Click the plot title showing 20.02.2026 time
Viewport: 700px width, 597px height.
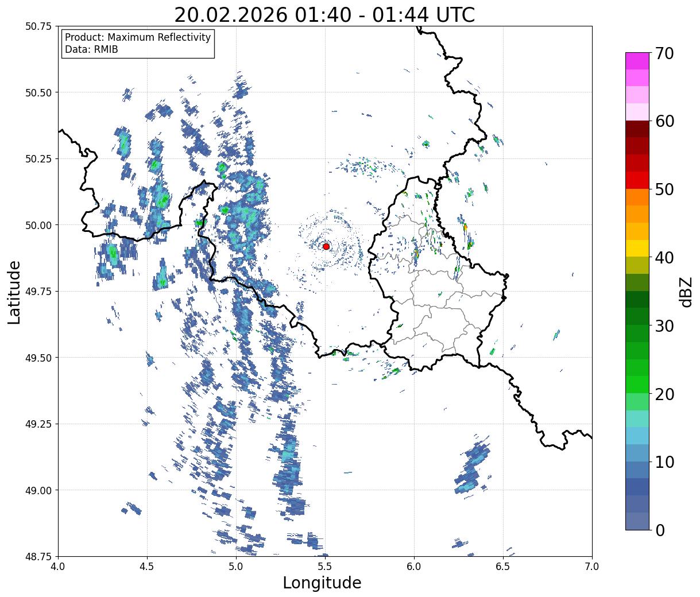324,14
